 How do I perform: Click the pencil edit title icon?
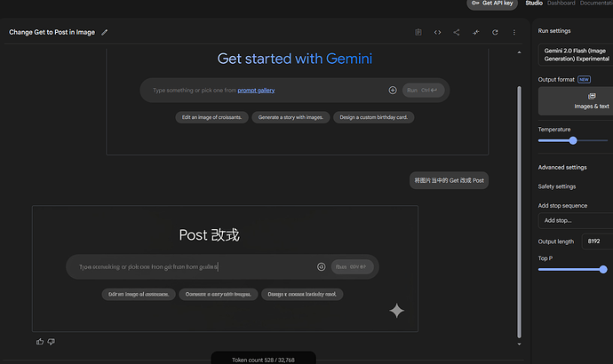[104, 33]
